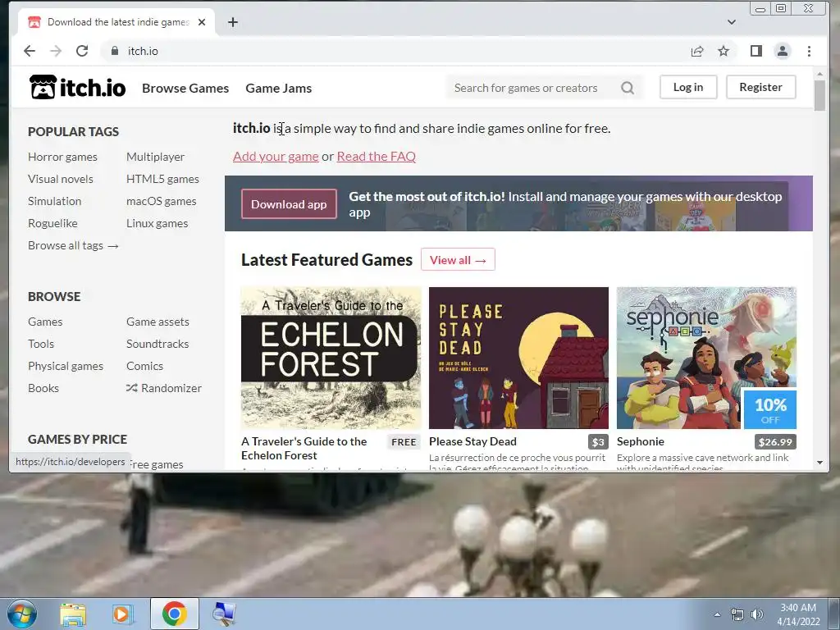
Task: Share this page from the address bar
Action: 697,51
